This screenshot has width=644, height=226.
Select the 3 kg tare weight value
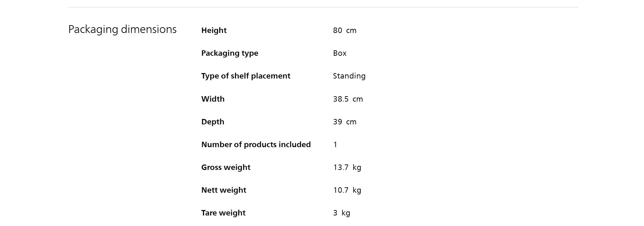coord(341,213)
